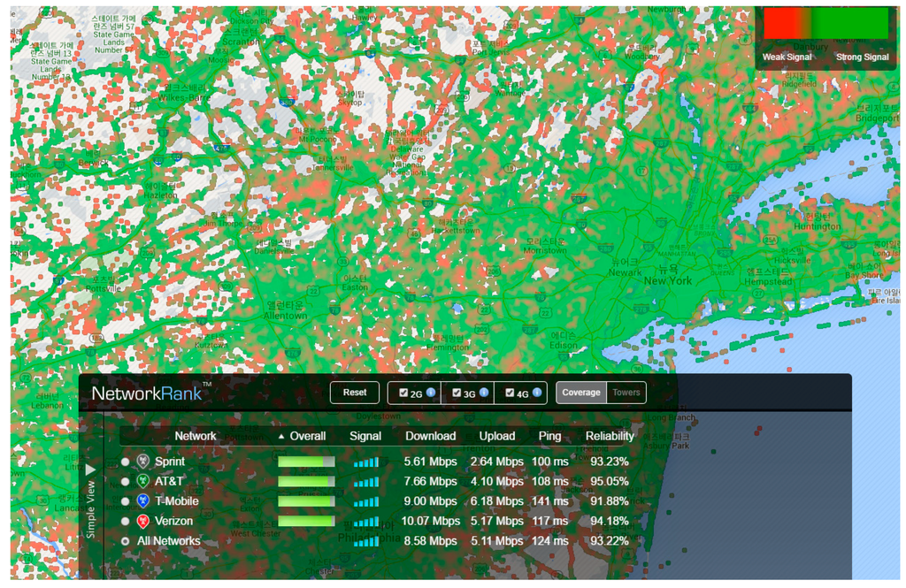The height and width of the screenshot is (588, 906).
Task: Toggle the 3G coverage checkbox
Action: point(457,393)
